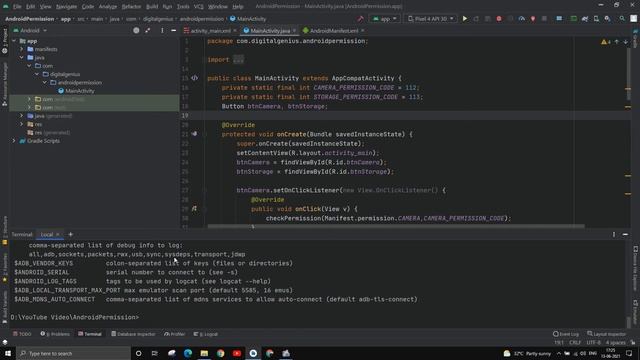
Task: Open the VCS menu
Action: pos(198,7)
